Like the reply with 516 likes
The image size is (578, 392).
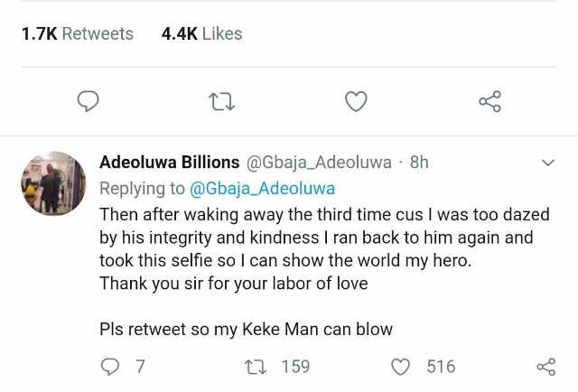pos(400,367)
